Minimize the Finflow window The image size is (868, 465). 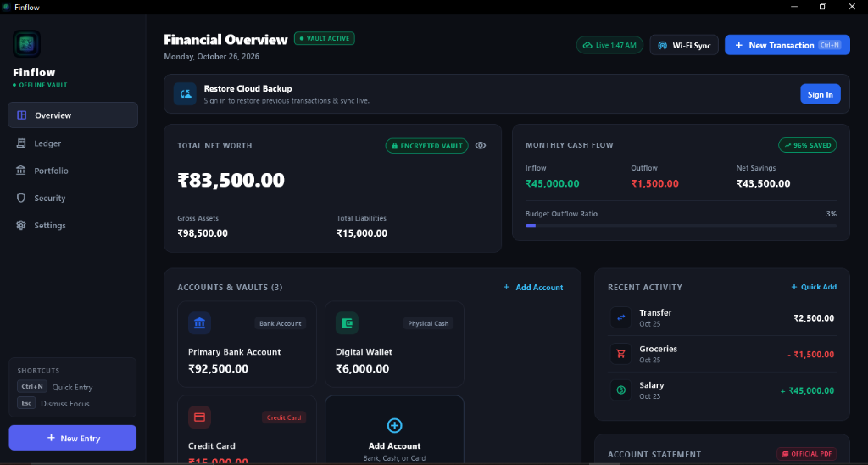(x=794, y=7)
